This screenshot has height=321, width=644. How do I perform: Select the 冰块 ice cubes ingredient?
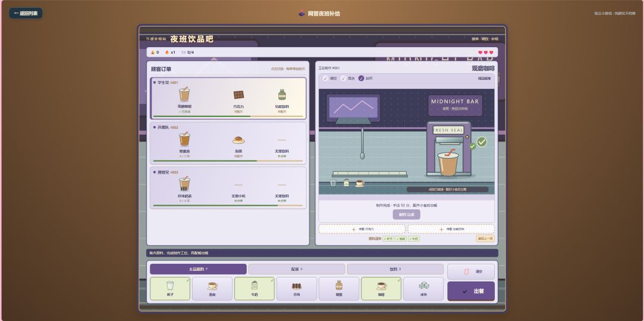pos(423,289)
